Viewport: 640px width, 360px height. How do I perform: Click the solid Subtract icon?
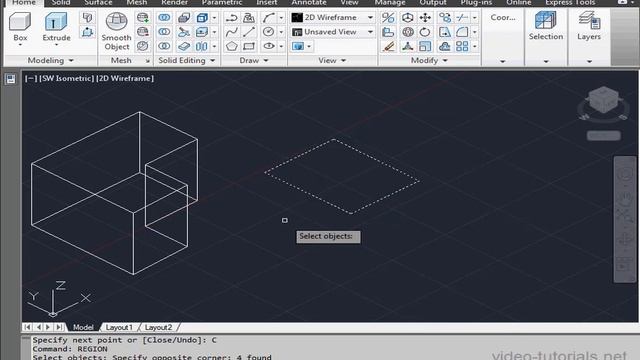[164, 32]
